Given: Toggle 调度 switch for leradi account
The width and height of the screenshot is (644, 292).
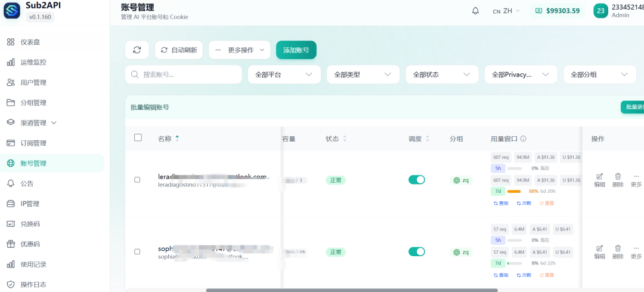Looking at the screenshot, I should (416, 180).
